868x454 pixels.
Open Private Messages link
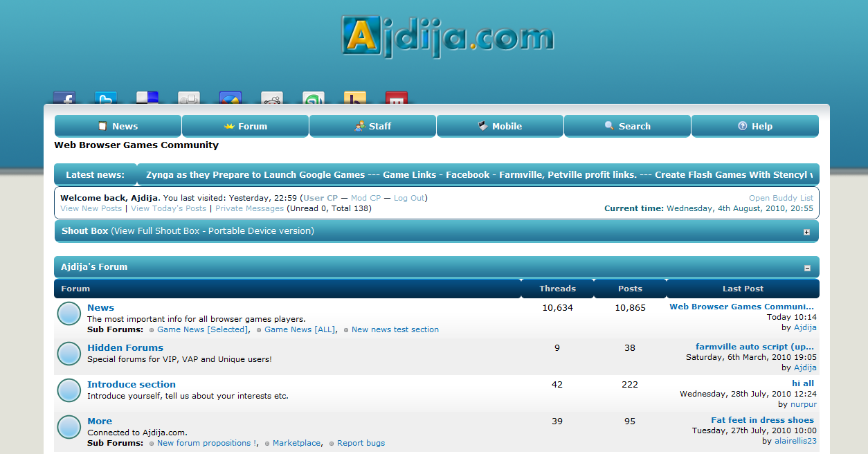pos(249,208)
